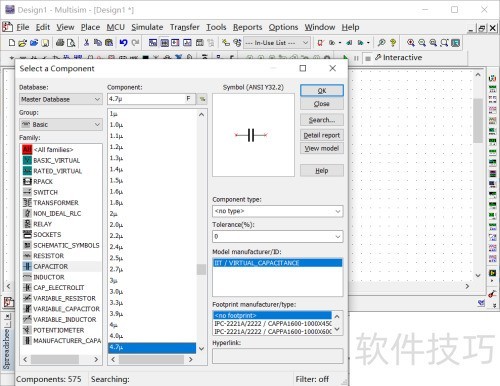500x386 pixels.
Task: Open the In-Use List dropdown
Action: pos(277,43)
